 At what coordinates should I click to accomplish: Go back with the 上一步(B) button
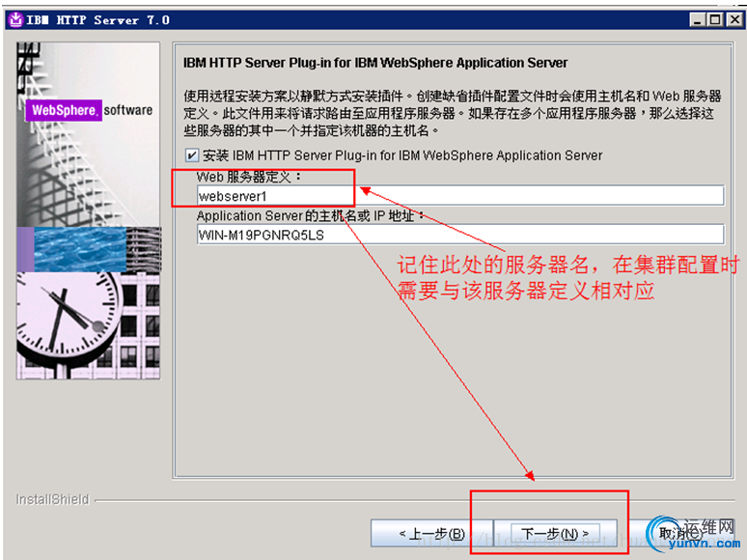[431, 533]
